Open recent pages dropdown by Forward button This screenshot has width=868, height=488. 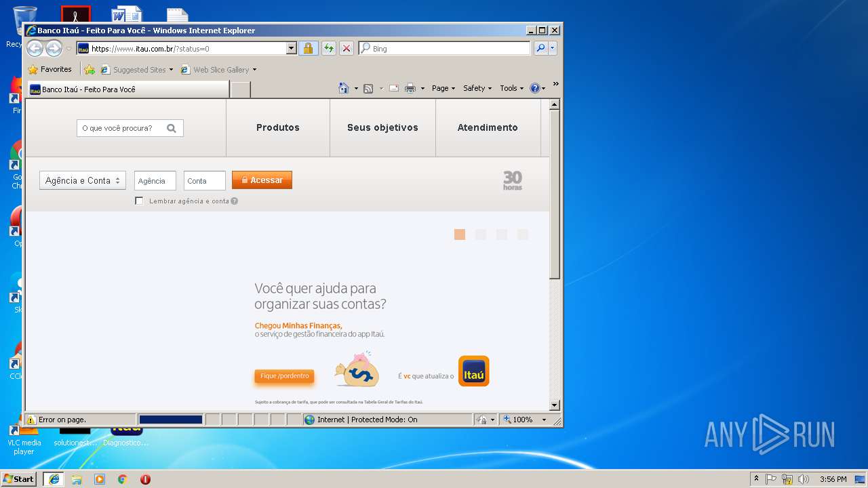pos(68,49)
